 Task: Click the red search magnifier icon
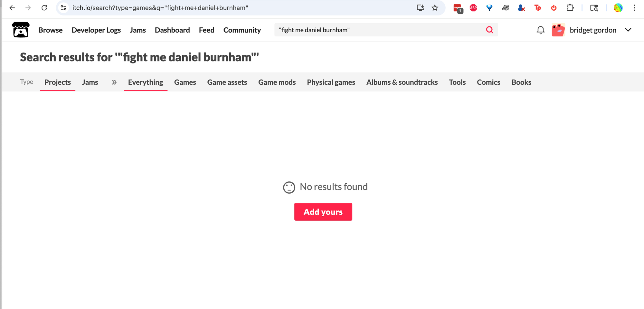(489, 30)
